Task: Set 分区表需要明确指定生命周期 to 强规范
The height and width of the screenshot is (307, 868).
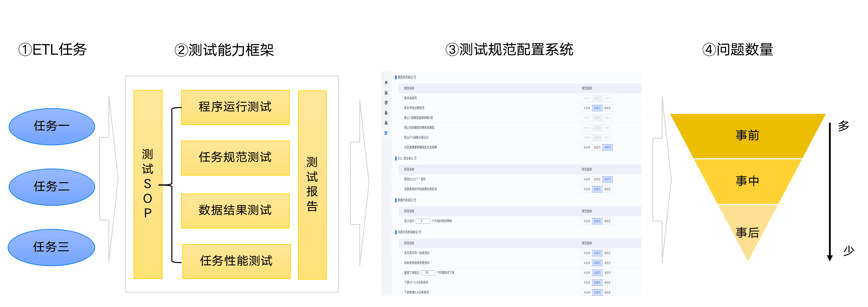Action: [608, 148]
